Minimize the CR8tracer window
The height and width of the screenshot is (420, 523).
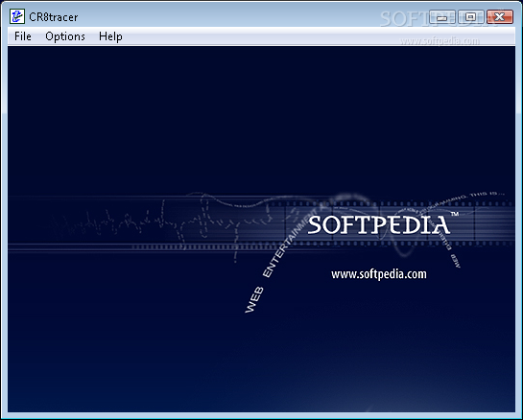pyautogui.click(x=442, y=17)
